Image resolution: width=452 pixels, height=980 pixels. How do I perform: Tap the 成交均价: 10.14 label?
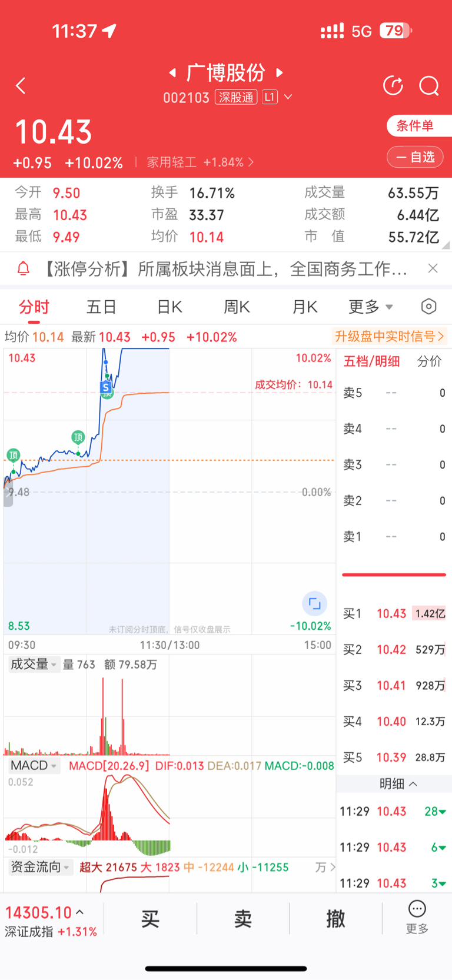click(x=294, y=385)
